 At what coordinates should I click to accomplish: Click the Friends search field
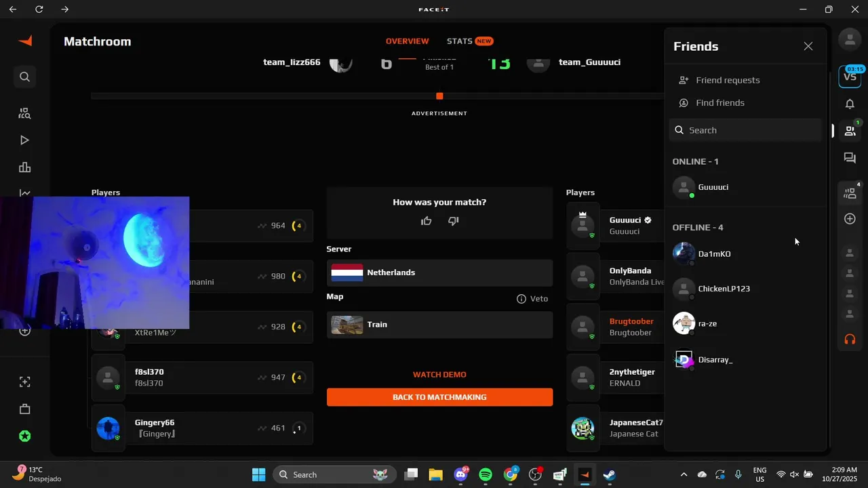point(745,130)
